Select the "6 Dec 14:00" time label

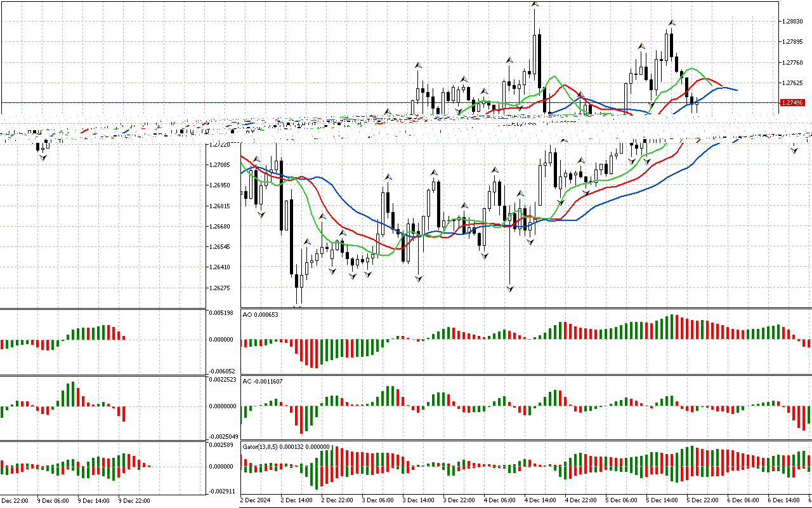click(784, 500)
